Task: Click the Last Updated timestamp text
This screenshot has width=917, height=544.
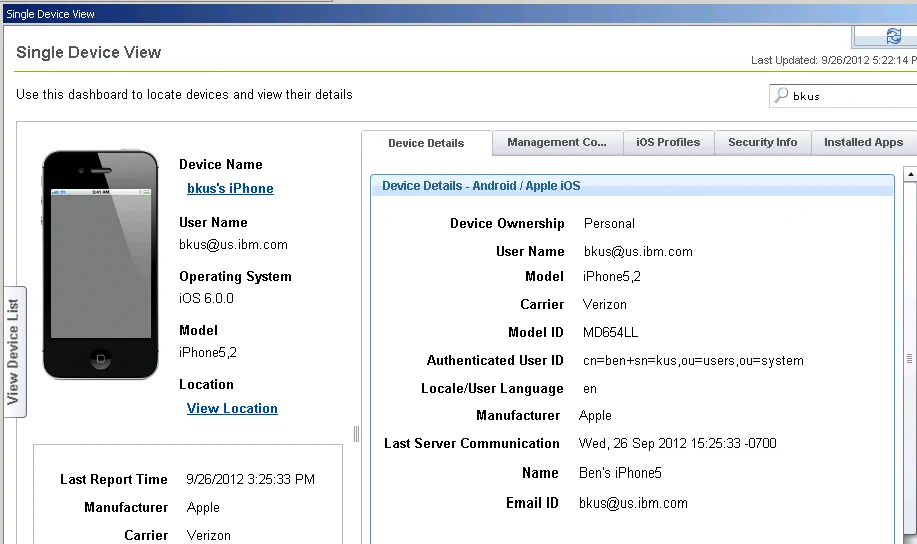Action: tap(834, 60)
